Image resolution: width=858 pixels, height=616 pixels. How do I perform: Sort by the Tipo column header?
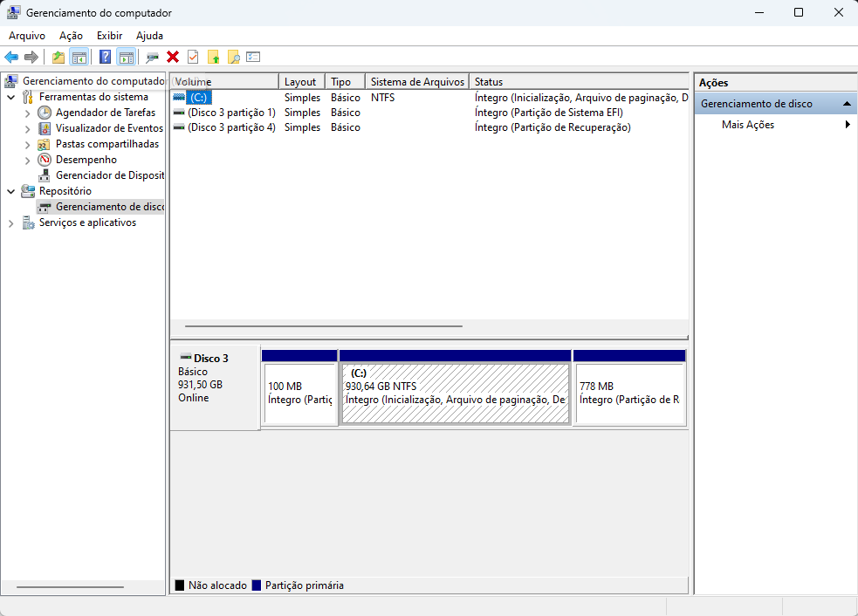[x=346, y=81]
